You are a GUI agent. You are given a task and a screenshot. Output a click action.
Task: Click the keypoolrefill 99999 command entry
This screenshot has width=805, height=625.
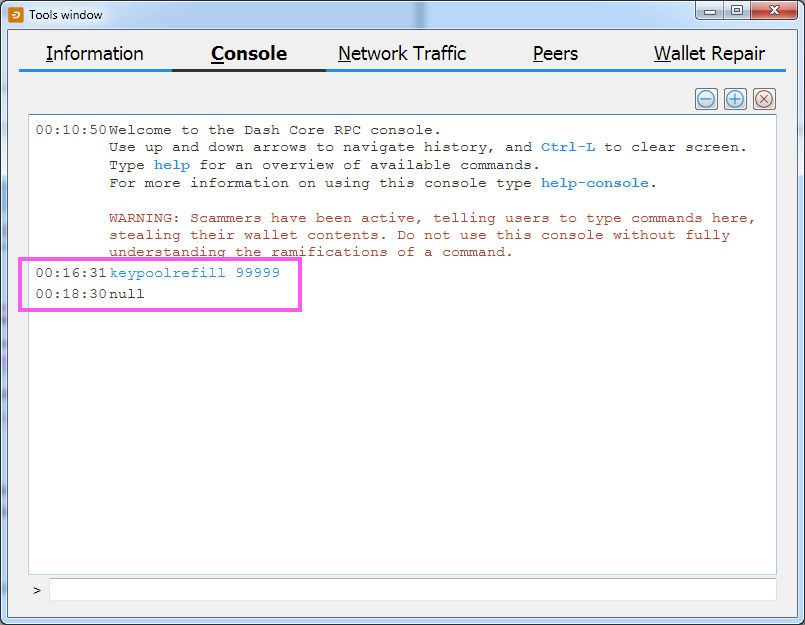pyautogui.click(x=195, y=273)
